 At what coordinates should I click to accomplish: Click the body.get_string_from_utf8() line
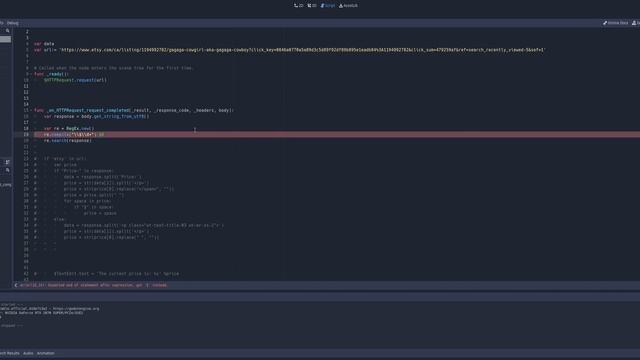tap(97, 116)
